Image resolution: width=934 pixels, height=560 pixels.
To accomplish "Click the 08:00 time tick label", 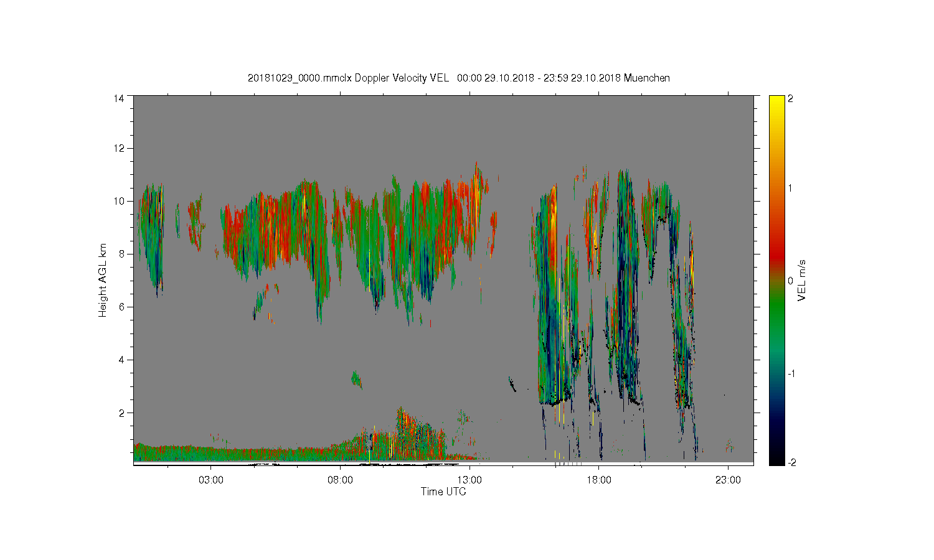I will tap(341, 480).
